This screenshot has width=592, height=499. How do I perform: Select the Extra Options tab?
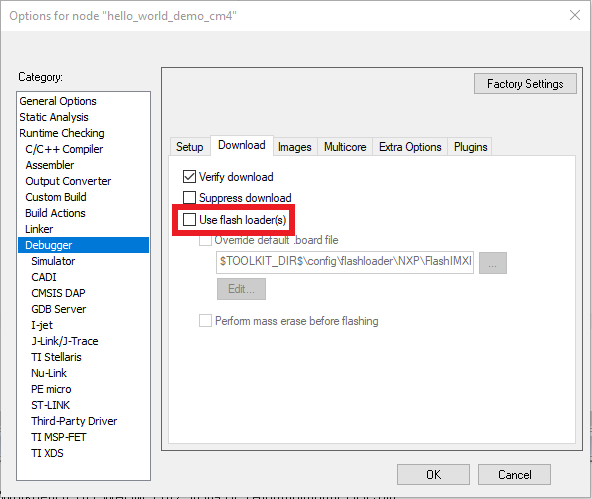[x=410, y=147]
